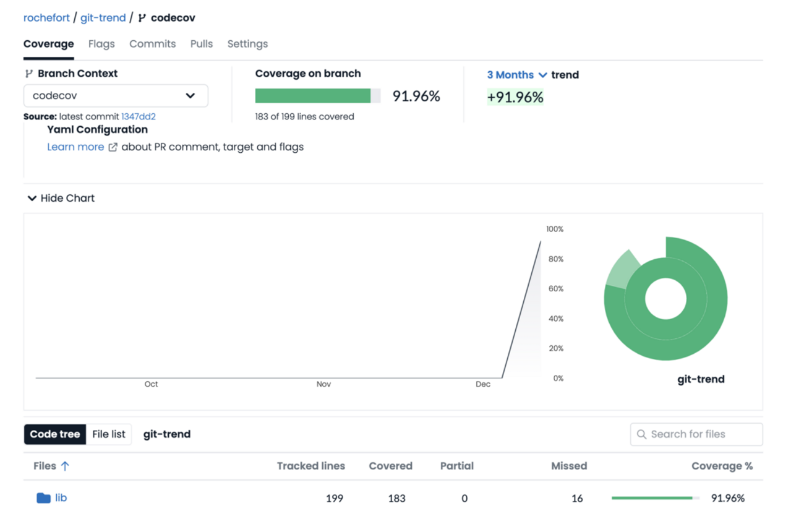This screenshot has width=804, height=532.
Task: Click the external link icon after Learn more
Action: pyautogui.click(x=113, y=147)
